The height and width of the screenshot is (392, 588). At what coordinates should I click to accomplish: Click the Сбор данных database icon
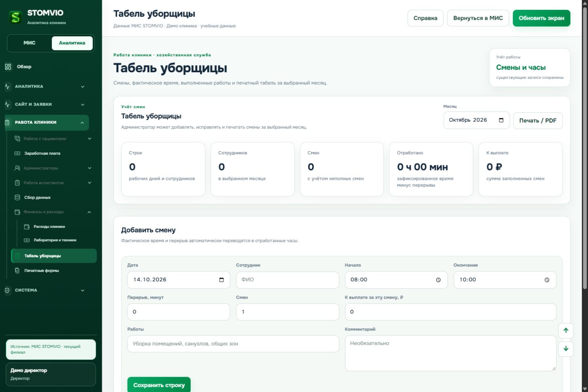tap(17, 197)
